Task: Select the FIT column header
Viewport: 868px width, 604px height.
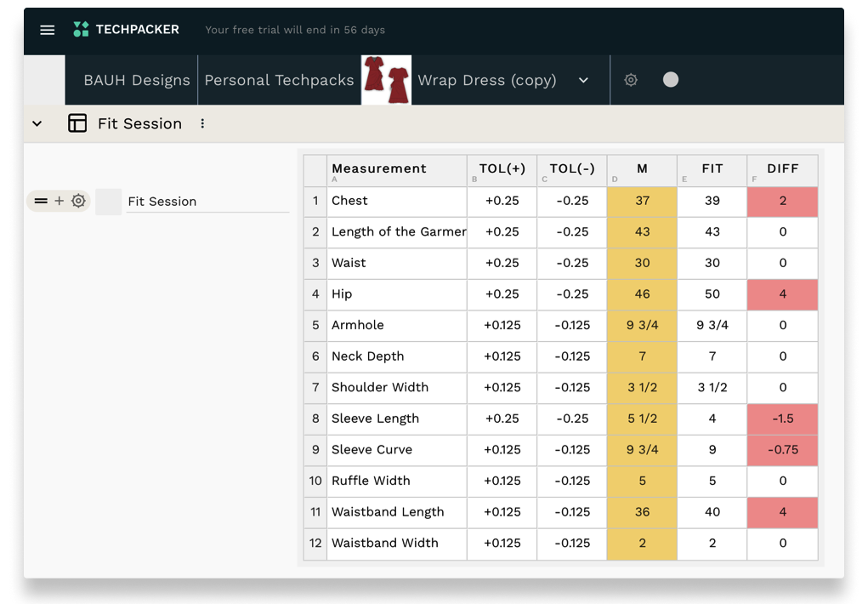Action: click(712, 171)
